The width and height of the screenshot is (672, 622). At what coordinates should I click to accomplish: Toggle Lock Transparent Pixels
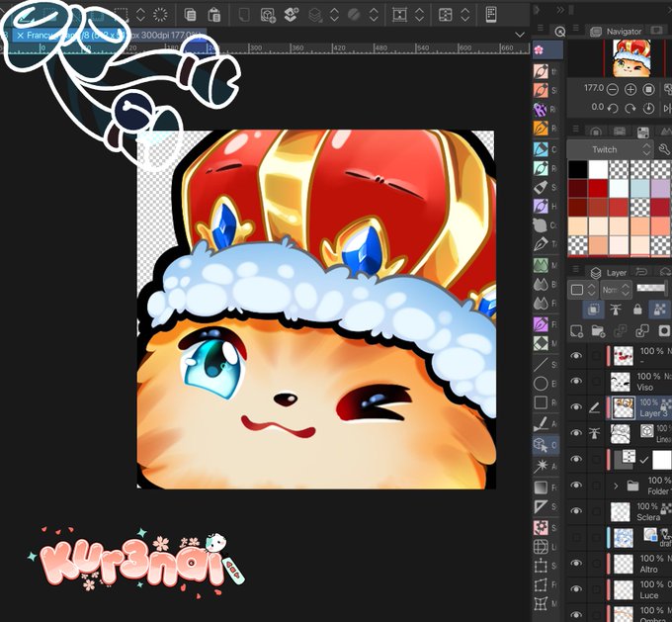pos(659,310)
